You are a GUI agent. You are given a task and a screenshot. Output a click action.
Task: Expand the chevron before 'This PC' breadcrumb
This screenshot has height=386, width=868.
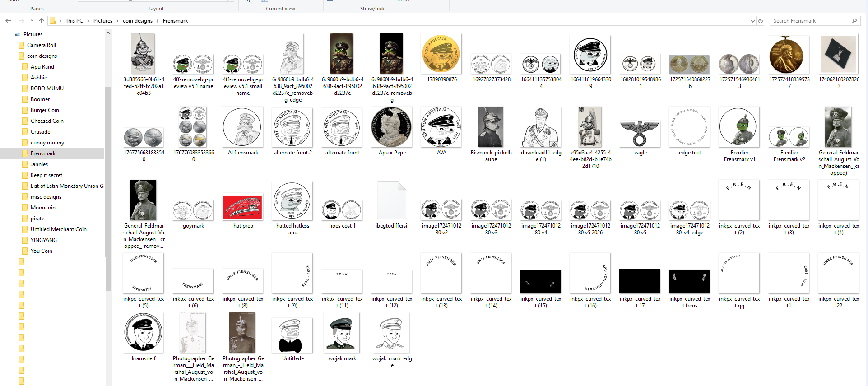click(x=60, y=21)
